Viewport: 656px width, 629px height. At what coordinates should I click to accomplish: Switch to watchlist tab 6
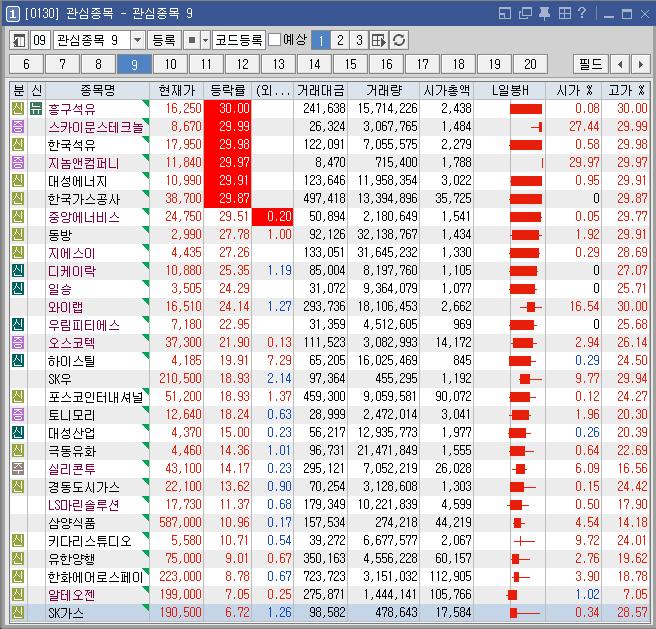click(26, 64)
